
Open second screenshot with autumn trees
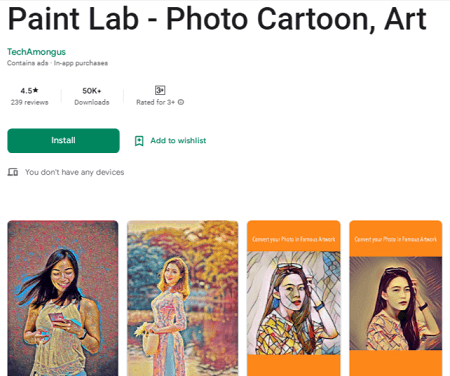click(x=183, y=298)
